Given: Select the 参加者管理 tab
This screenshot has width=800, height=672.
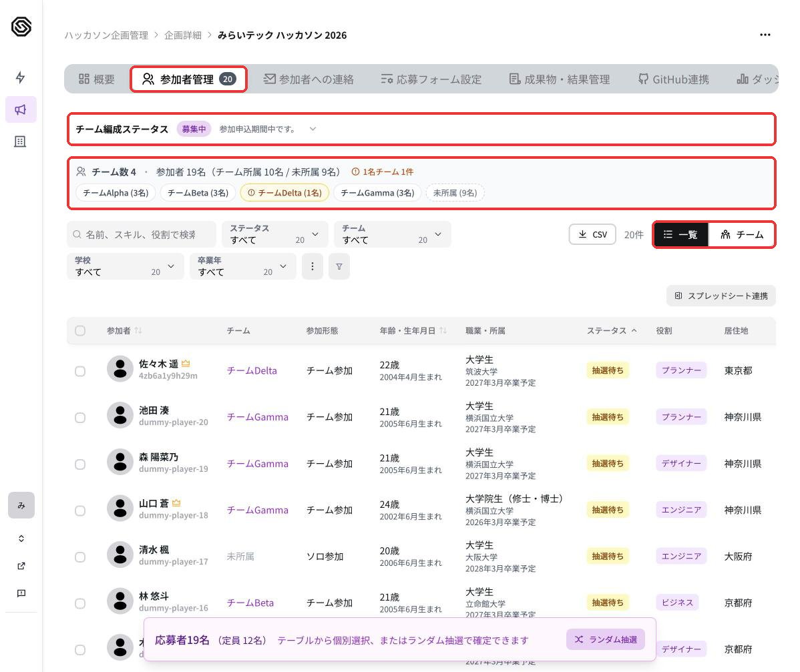Looking at the screenshot, I should coord(189,79).
